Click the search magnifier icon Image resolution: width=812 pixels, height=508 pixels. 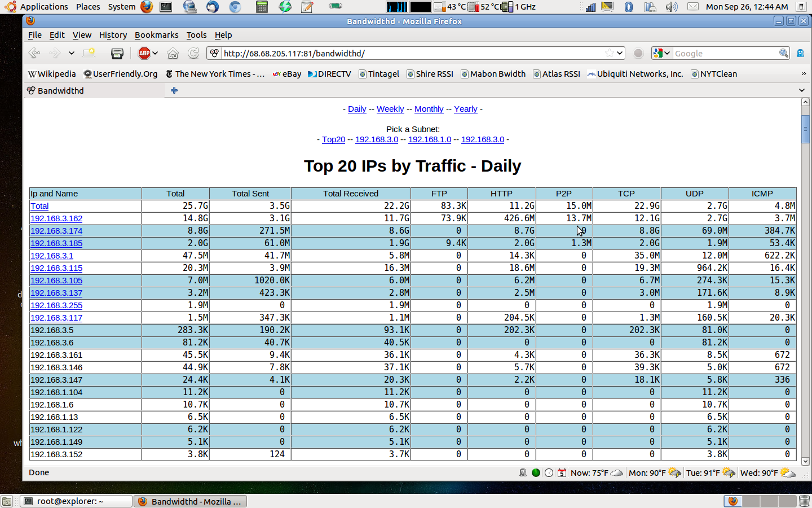pos(784,53)
